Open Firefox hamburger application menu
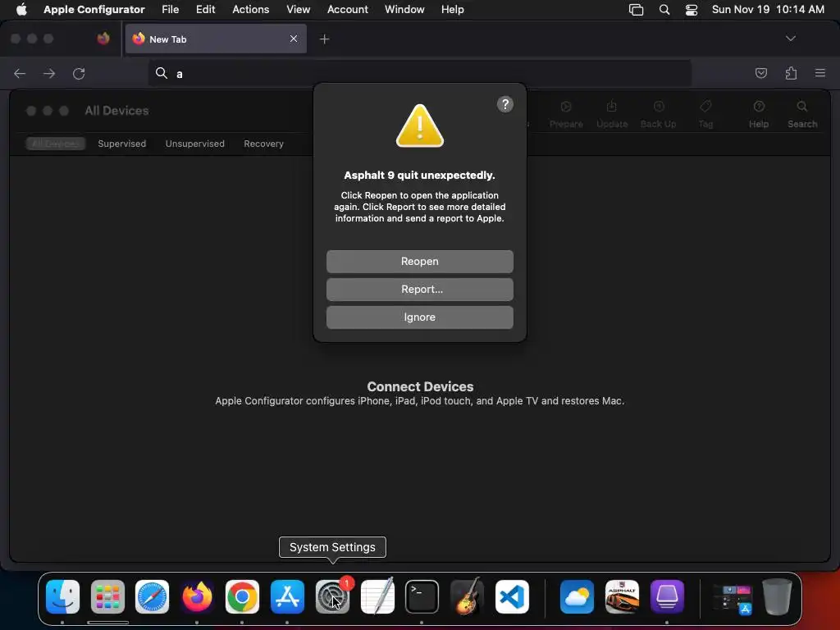The image size is (840, 630). [x=820, y=73]
